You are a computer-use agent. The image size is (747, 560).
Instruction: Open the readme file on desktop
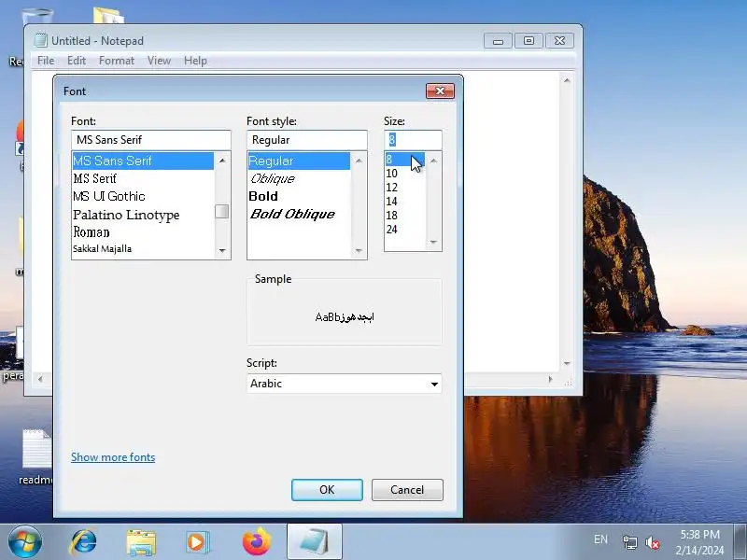coord(35,457)
